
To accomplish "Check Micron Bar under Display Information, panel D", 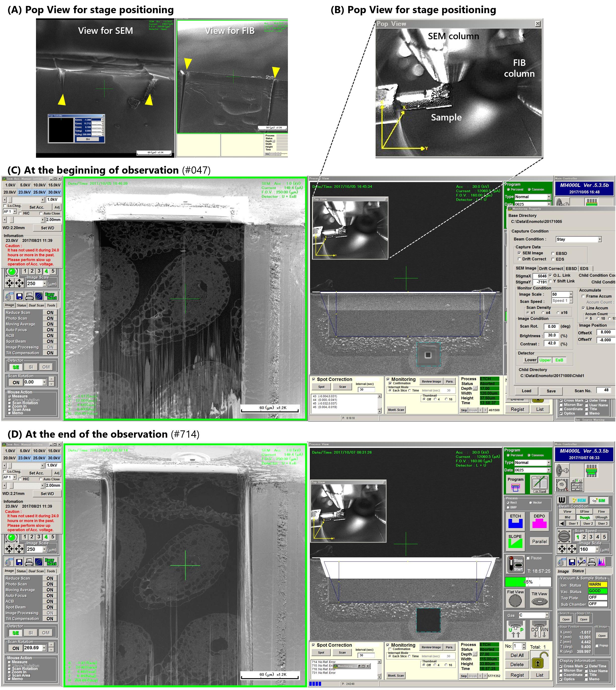I will tap(561, 671).
